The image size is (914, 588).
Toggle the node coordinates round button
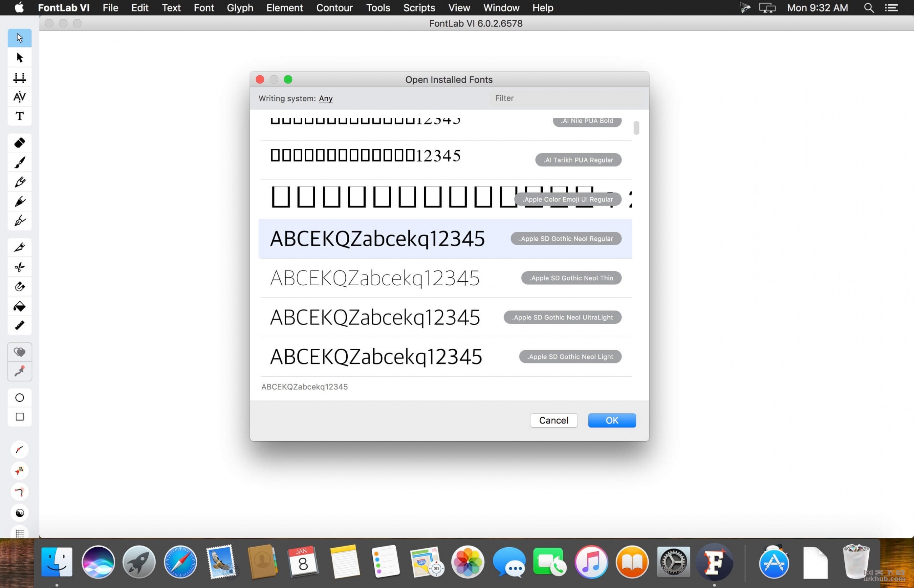tap(20, 471)
